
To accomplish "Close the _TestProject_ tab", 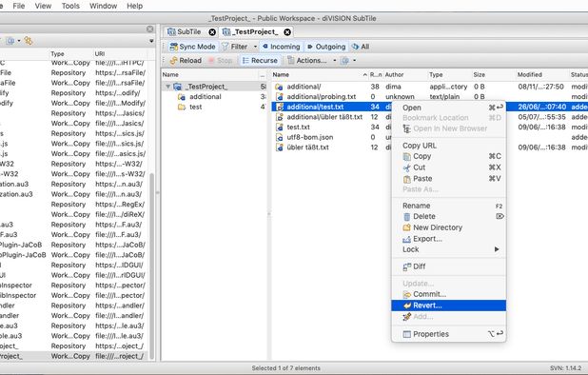I will [287, 32].
